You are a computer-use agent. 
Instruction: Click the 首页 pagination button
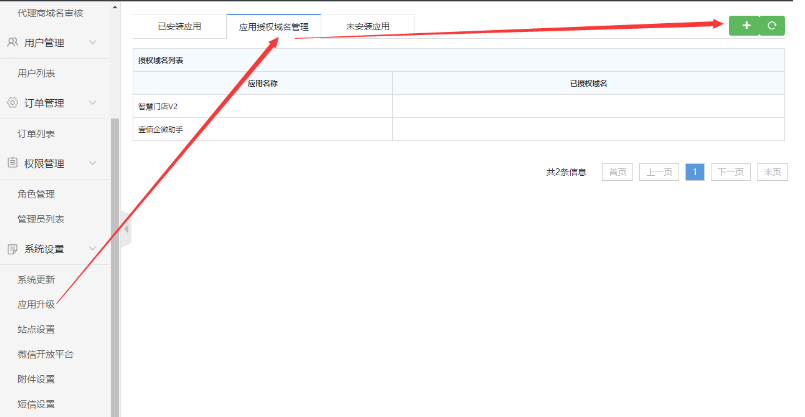(618, 172)
